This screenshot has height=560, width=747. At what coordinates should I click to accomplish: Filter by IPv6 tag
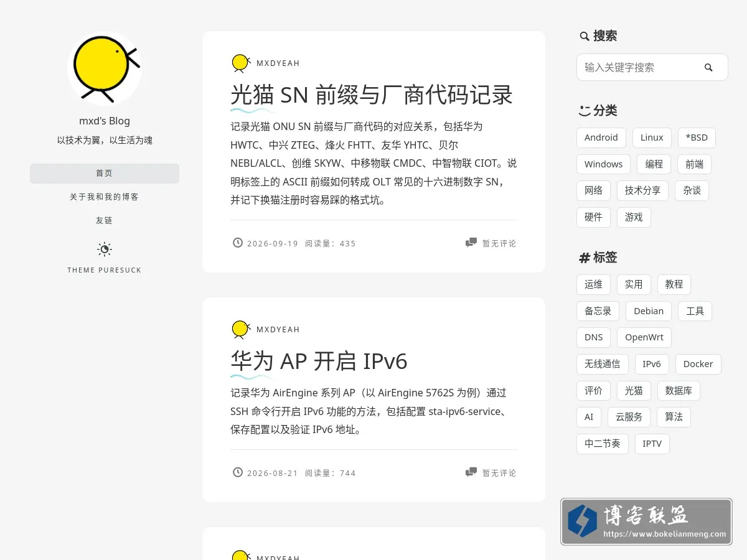(652, 364)
